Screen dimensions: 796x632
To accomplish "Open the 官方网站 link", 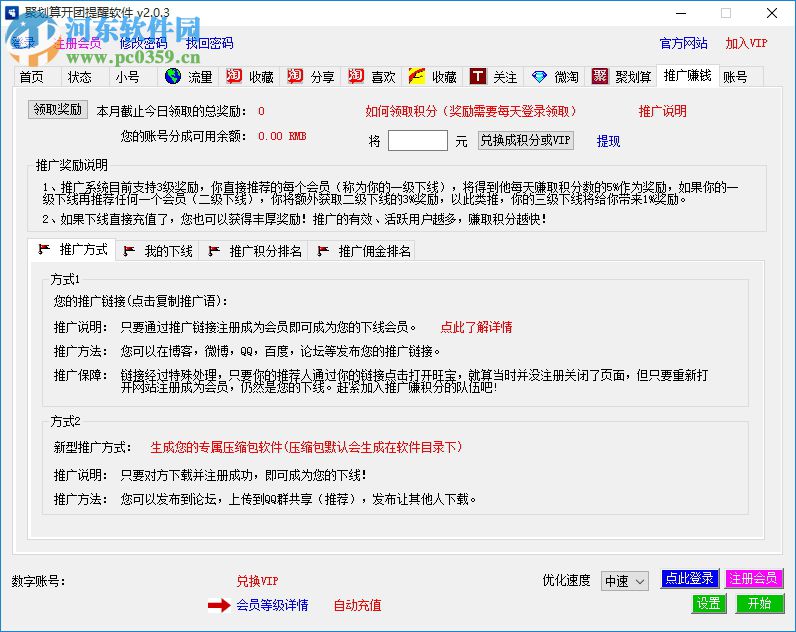I will tap(683, 43).
